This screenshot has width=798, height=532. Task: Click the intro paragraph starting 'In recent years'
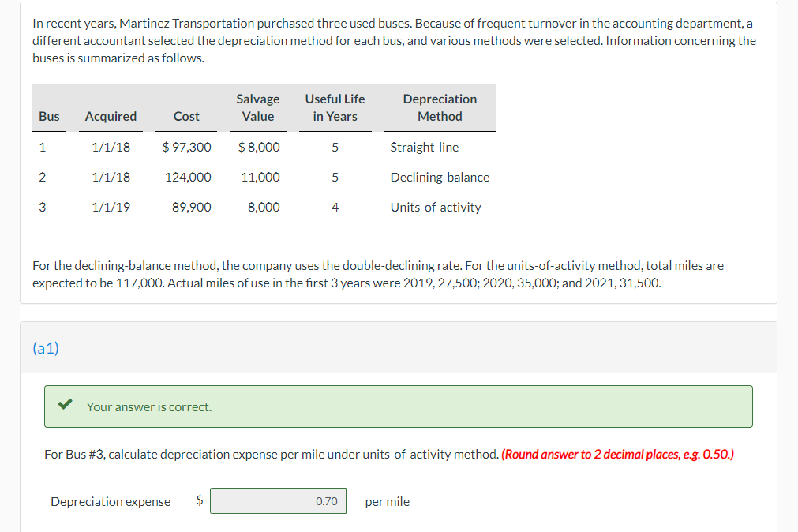[x=395, y=41]
